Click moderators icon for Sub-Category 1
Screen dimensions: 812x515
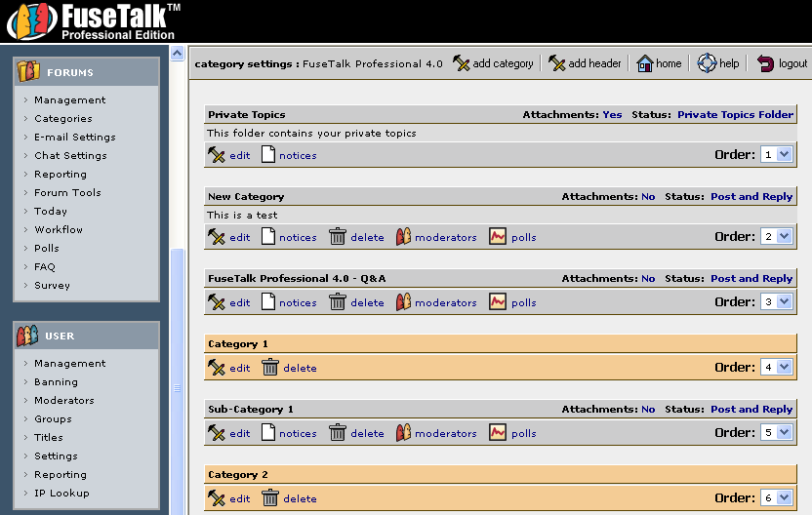(x=403, y=433)
